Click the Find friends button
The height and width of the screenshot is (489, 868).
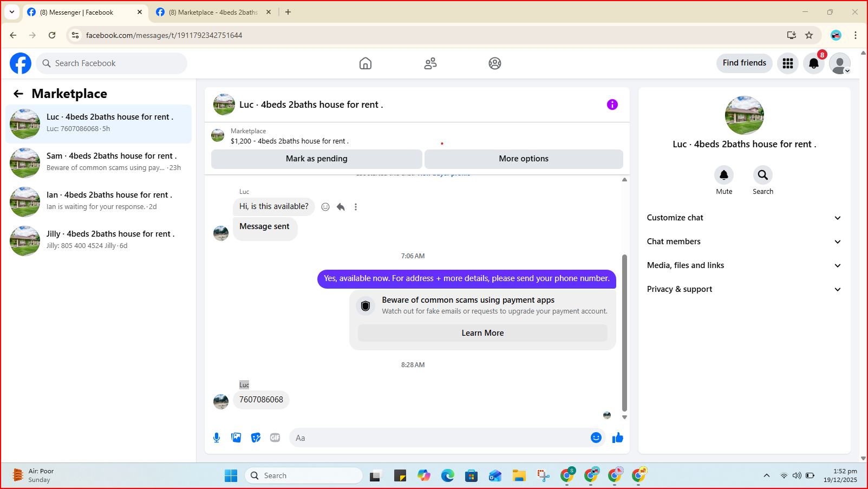745,63
